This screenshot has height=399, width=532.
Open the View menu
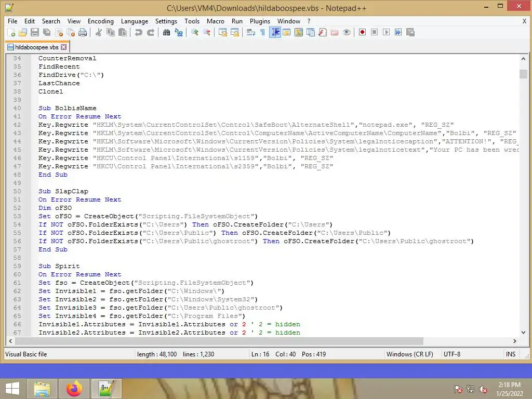[x=74, y=21]
